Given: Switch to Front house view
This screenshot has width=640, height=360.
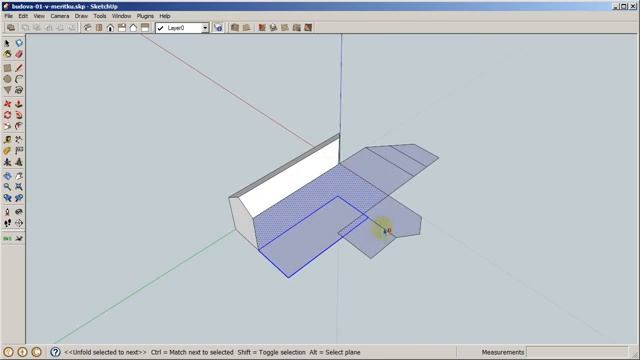Looking at the screenshot, I should click(110, 28).
